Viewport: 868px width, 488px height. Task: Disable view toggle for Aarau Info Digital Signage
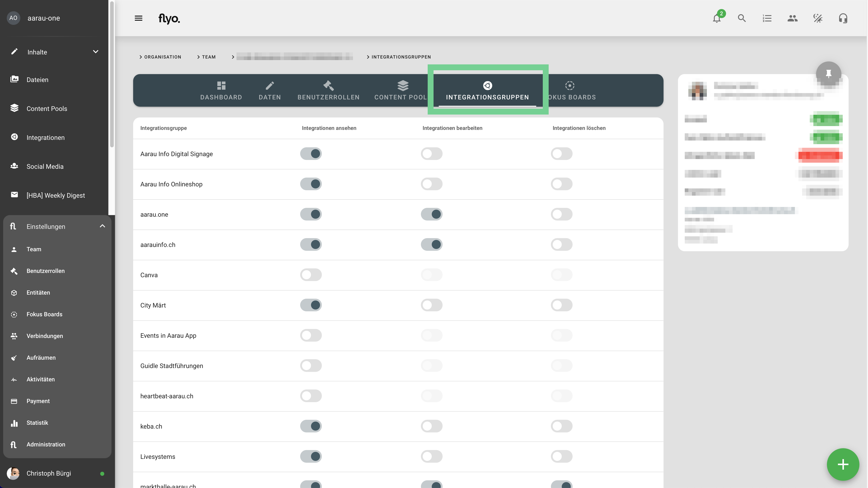[311, 154]
